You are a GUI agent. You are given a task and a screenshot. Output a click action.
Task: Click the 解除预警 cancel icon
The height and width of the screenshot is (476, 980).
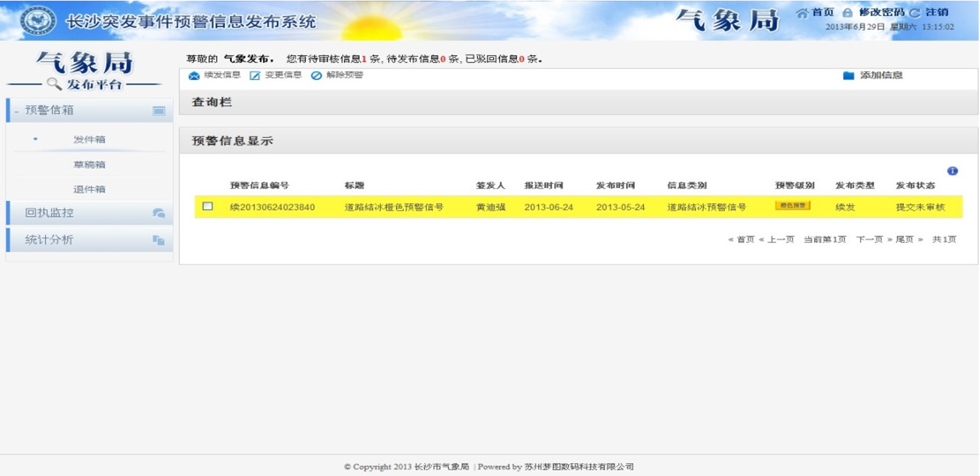click(x=316, y=76)
